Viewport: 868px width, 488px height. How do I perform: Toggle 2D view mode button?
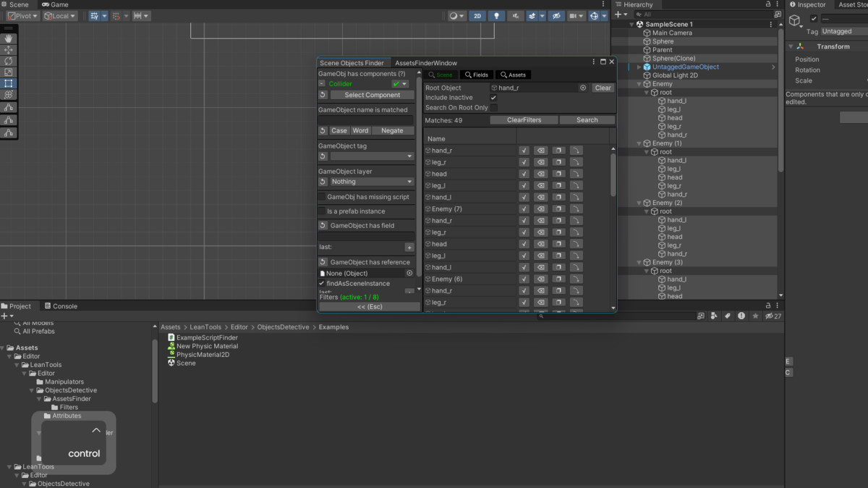[477, 15]
